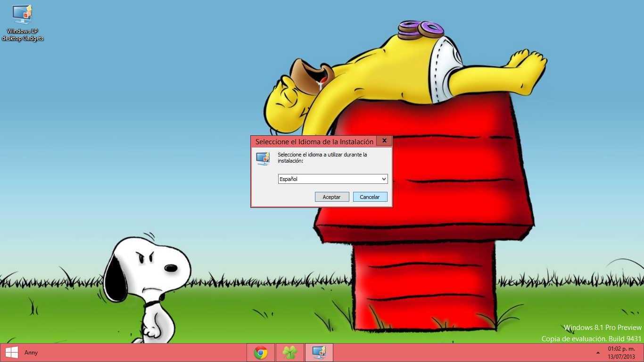Close the Seleccione el Idioma dialog
The width and height of the screenshot is (644, 362).
(384, 141)
